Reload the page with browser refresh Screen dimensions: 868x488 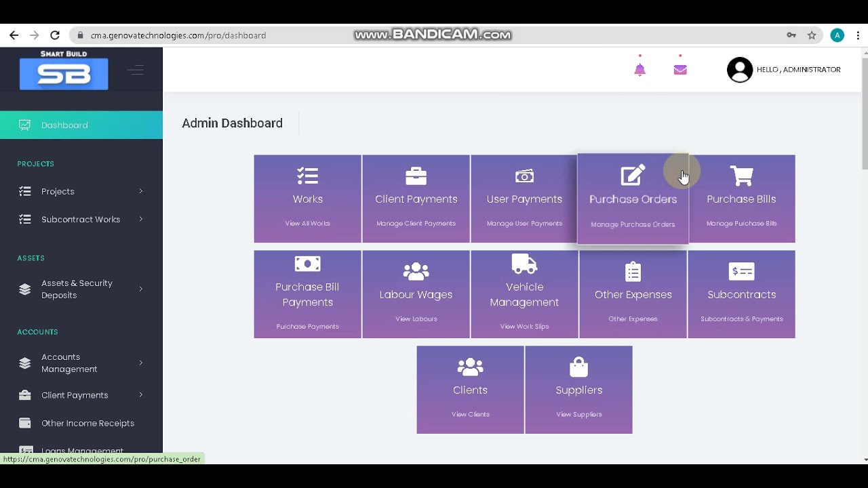point(55,35)
